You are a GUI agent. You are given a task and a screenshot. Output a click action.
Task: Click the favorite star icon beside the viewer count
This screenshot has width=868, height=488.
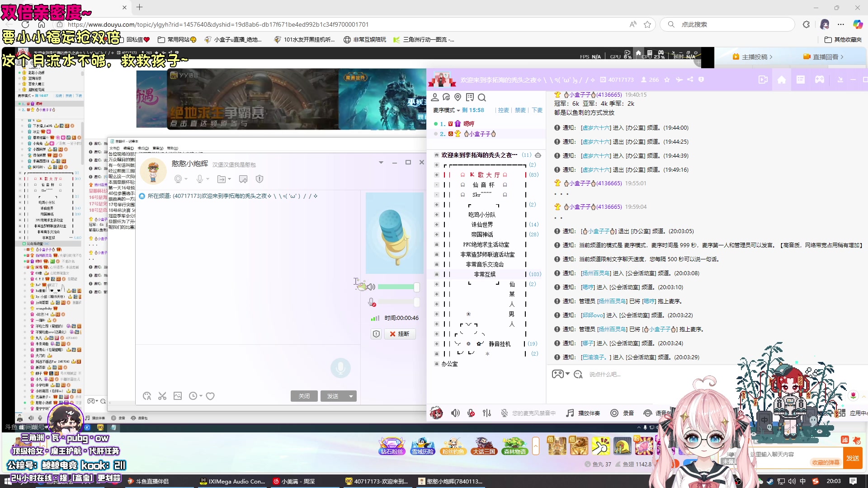[667, 80]
